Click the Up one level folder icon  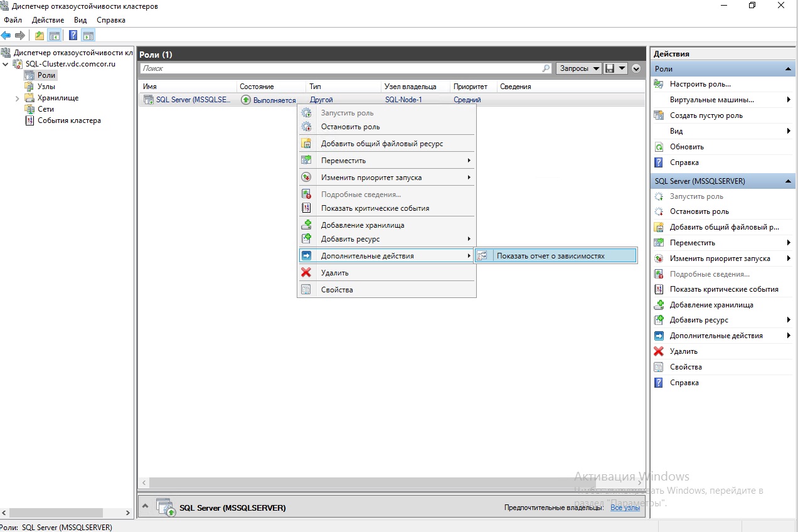(40, 35)
